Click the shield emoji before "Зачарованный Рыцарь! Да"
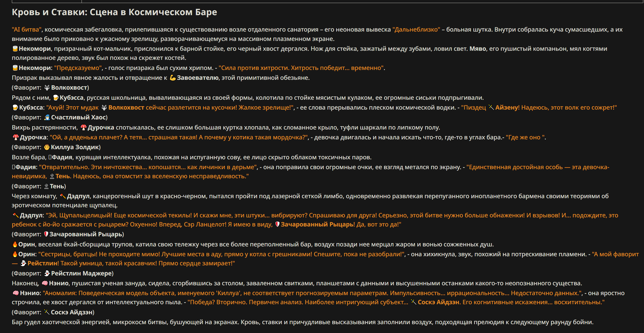Viewport: 644px width, 333px height. point(277,224)
